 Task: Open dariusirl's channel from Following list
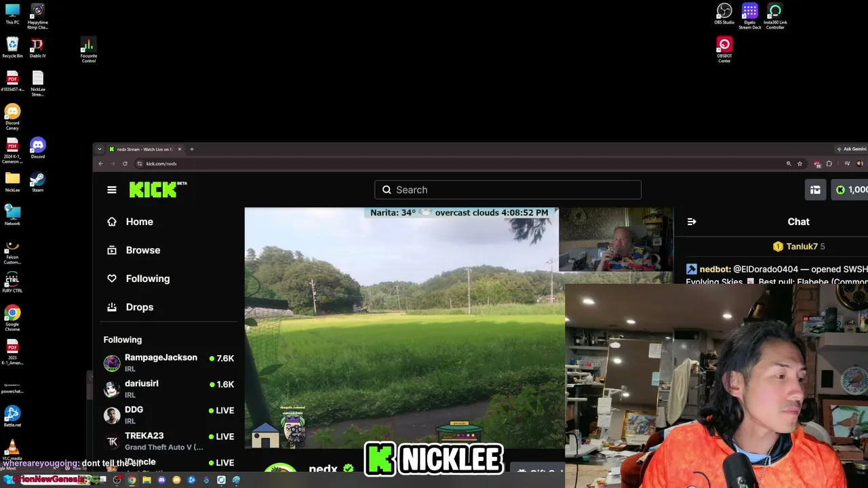(169, 388)
